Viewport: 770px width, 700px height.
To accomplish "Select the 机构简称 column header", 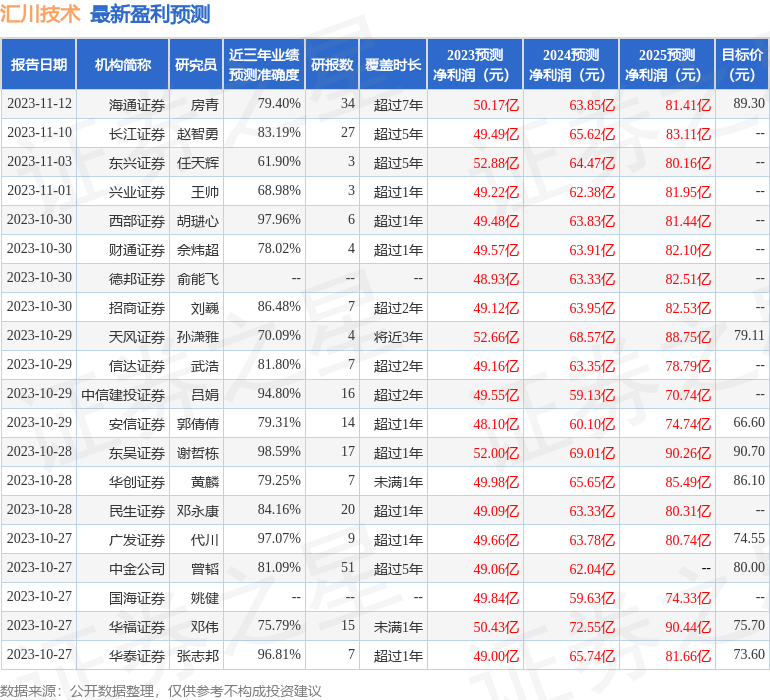I will tap(123, 65).
